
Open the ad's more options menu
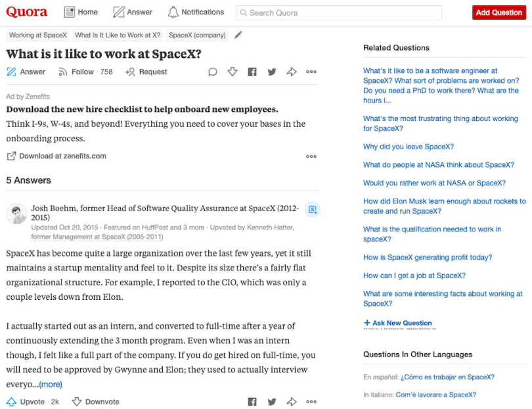coord(311,156)
